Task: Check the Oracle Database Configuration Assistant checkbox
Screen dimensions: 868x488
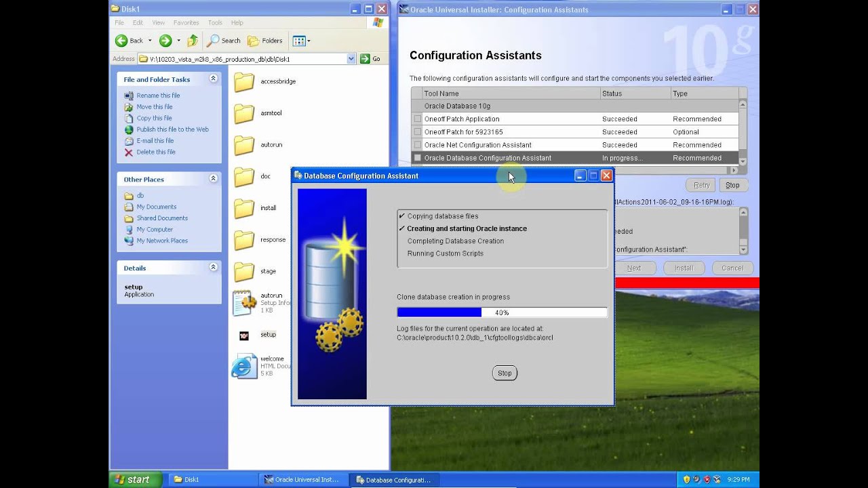Action: 418,158
